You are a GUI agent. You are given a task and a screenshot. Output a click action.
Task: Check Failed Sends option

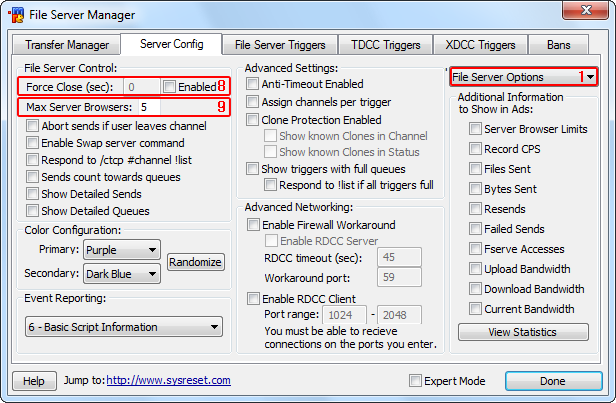point(475,229)
